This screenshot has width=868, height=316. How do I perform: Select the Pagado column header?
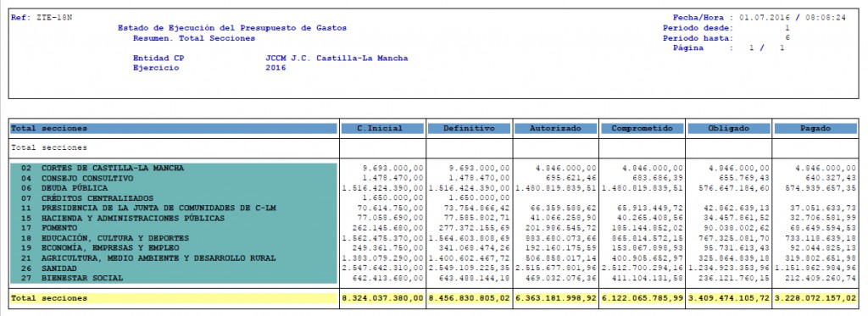815,129
